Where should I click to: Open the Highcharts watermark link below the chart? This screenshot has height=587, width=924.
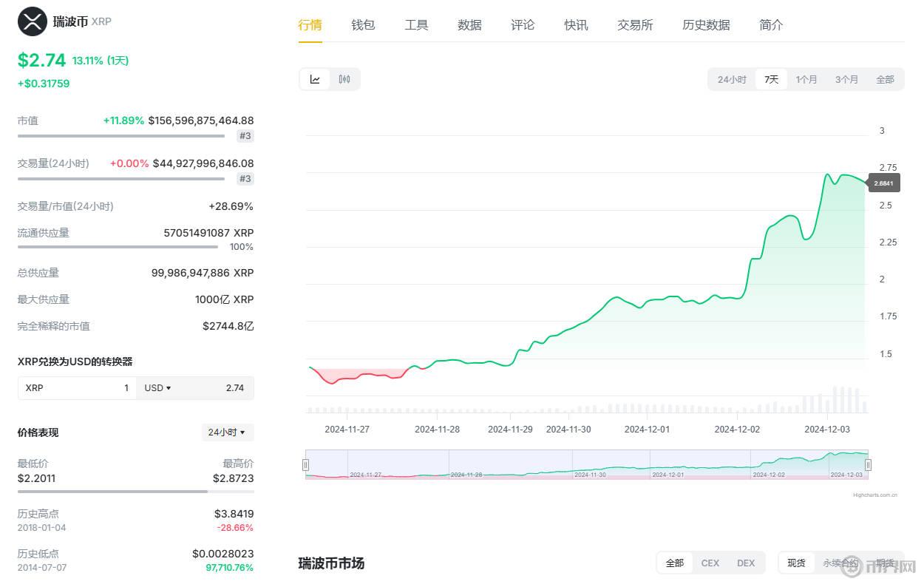(874, 493)
